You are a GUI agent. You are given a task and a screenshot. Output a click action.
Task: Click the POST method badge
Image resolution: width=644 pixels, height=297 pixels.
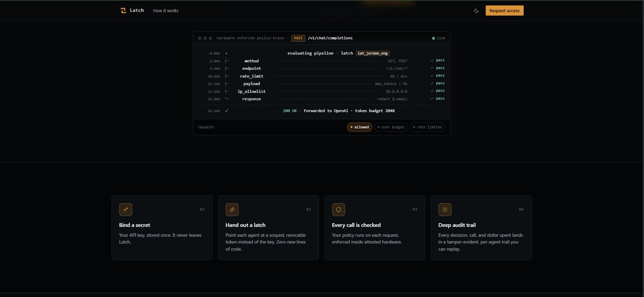[x=298, y=38]
